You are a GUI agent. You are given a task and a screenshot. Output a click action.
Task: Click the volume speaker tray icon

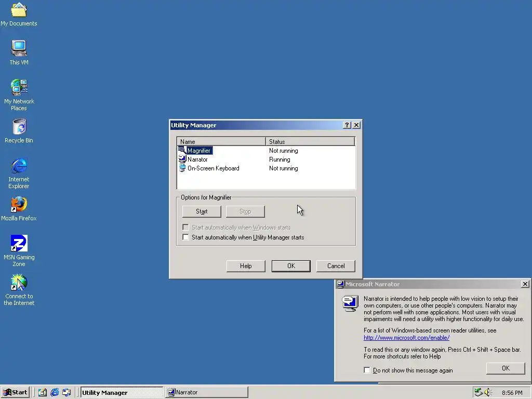pyautogui.click(x=488, y=392)
